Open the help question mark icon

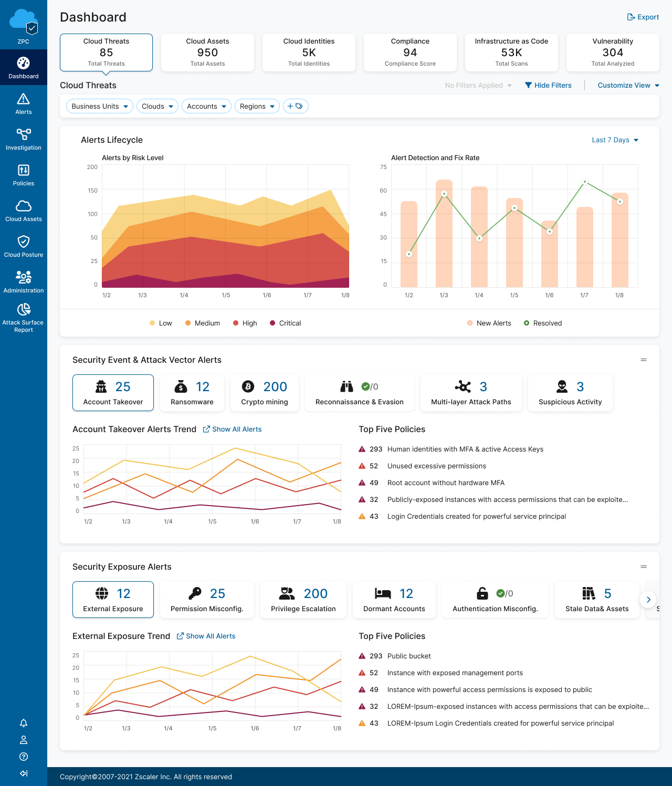coord(23,757)
